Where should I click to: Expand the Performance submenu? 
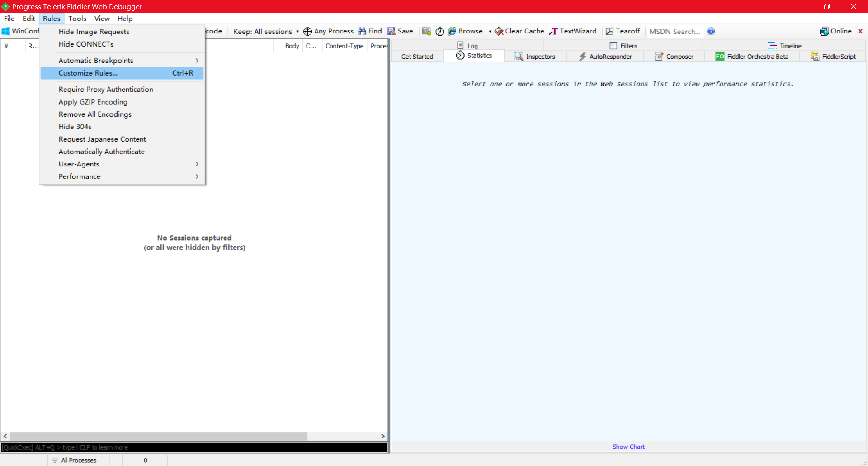coord(122,176)
